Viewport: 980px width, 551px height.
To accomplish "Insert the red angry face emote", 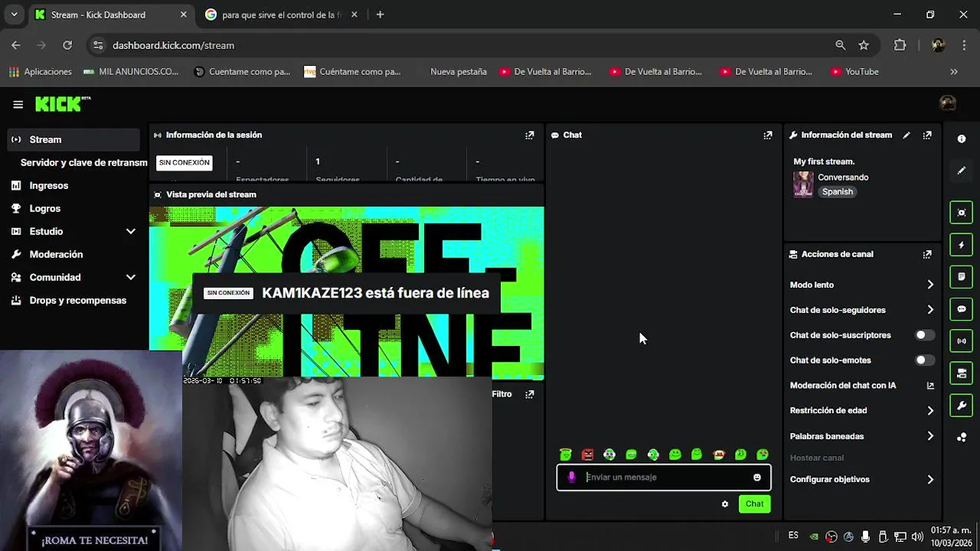I will tap(587, 455).
